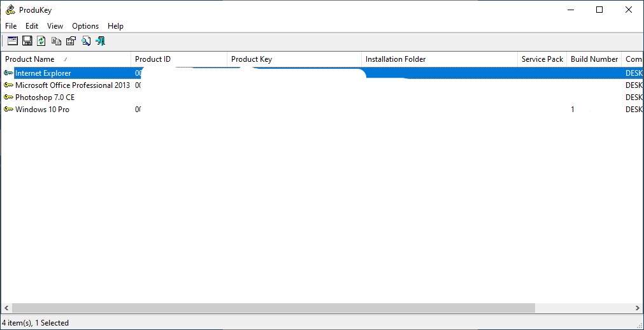Click the horizontal scrollbar right arrow
The height and width of the screenshot is (330, 644).
pos(638,308)
